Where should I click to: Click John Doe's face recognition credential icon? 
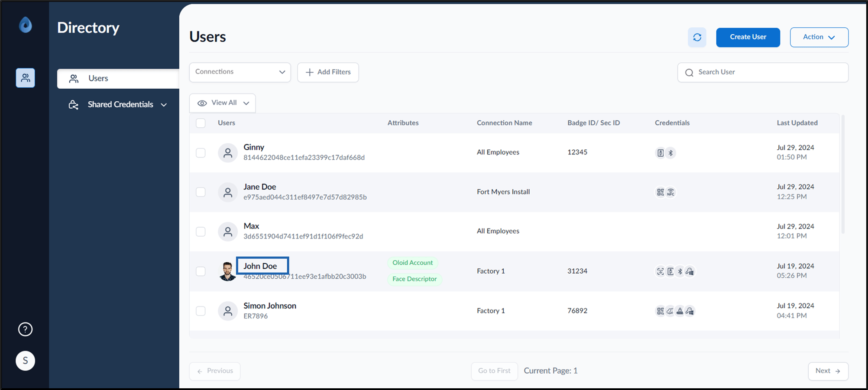click(x=660, y=271)
